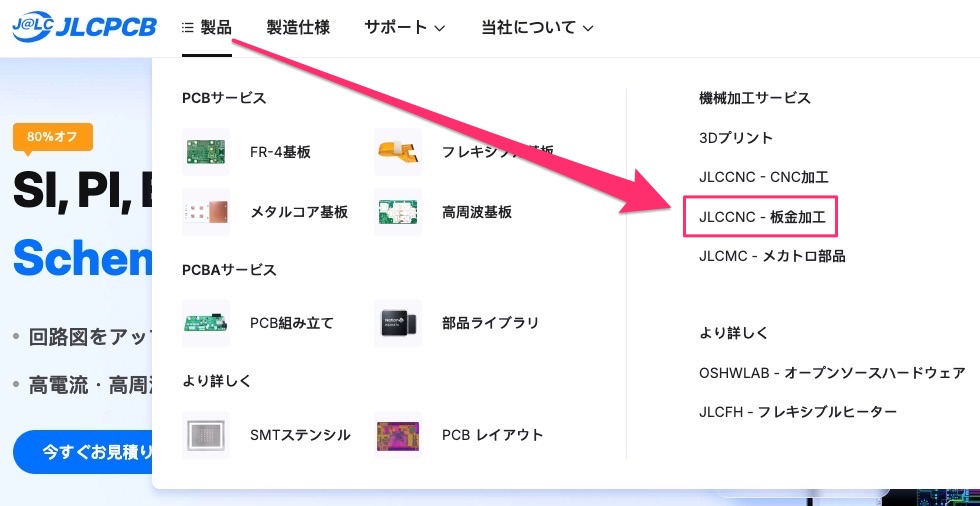Click the JLCPCB logo

point(84,27)
